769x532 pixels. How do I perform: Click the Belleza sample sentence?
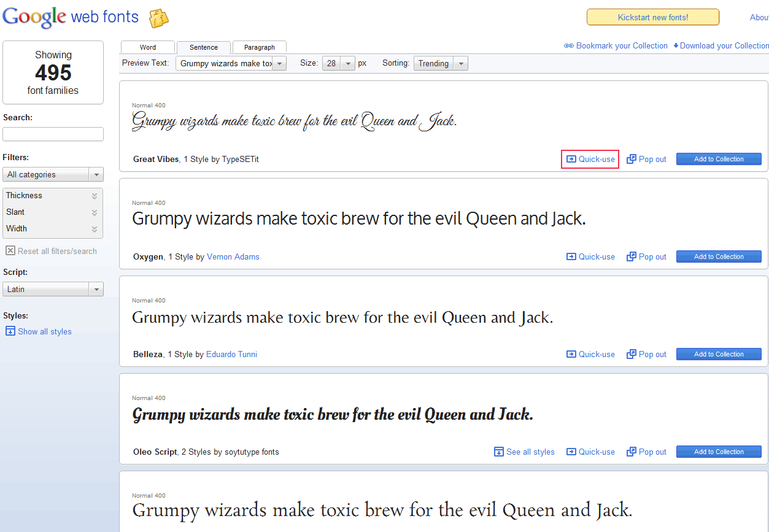(342, 317)
